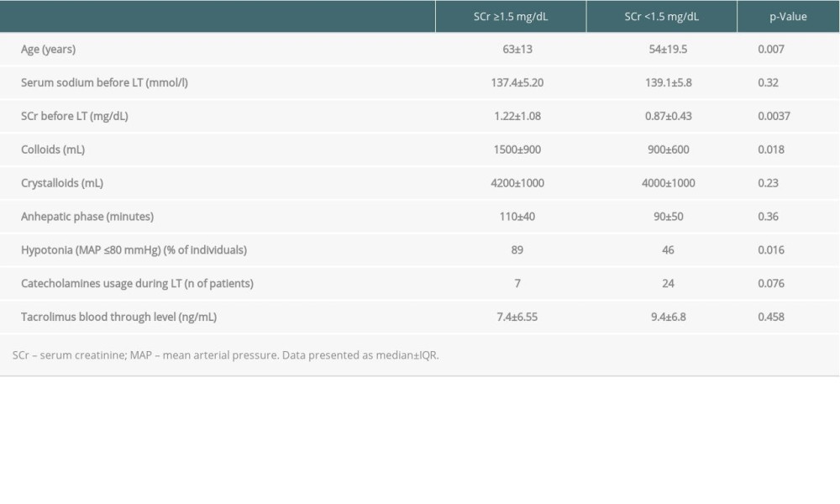Click the value '24' in Catecholamines row
This screenshot has width=840, height=504.
click(x=668, y=283)
